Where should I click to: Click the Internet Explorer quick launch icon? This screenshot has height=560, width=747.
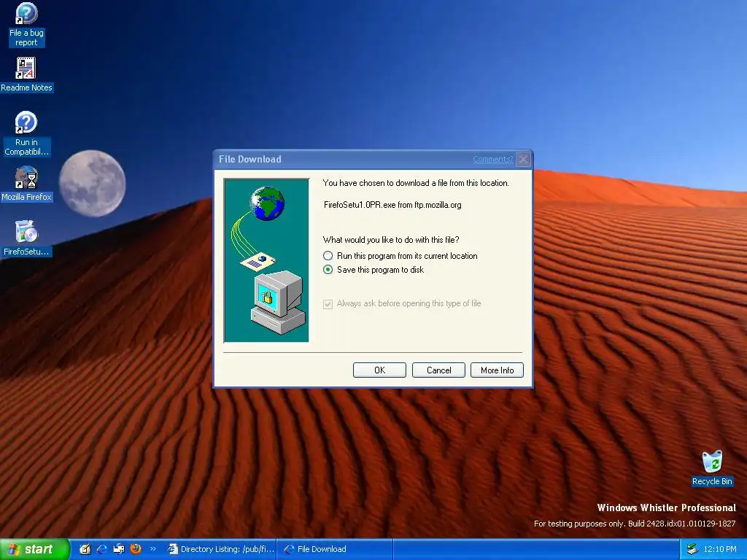tap(101, 549)
